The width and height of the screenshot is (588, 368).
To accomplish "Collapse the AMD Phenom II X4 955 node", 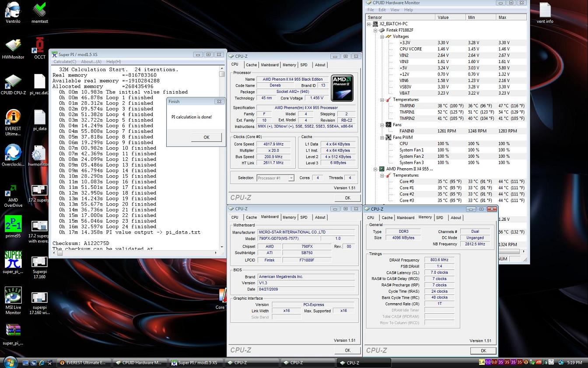I will coord(375,169).
